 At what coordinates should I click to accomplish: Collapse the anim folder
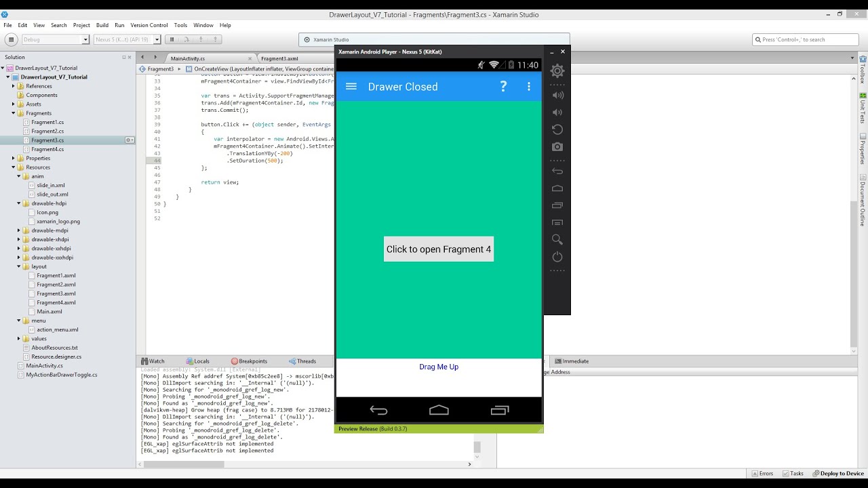tap(19, 176)
